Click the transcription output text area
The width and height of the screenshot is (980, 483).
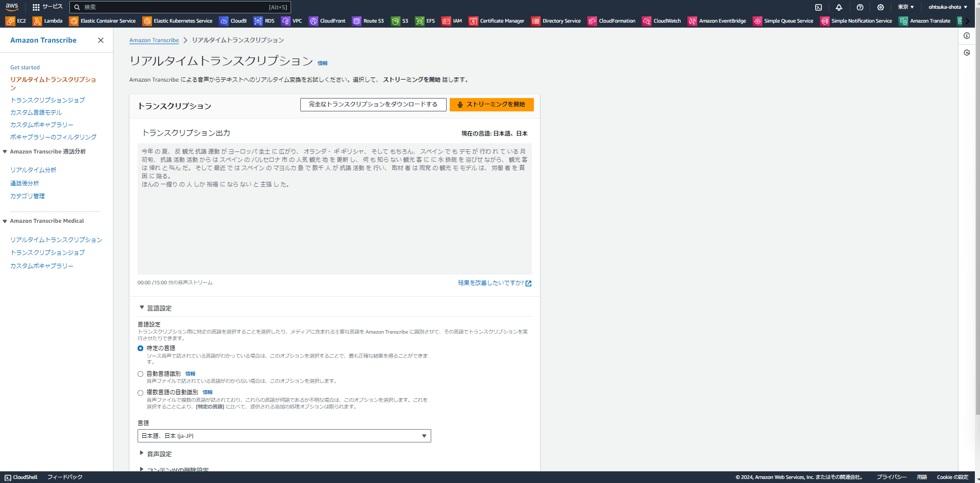tap(335, 209)
